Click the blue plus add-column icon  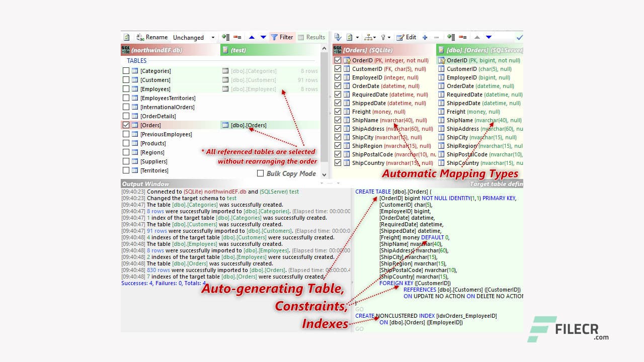click(425, 37)
